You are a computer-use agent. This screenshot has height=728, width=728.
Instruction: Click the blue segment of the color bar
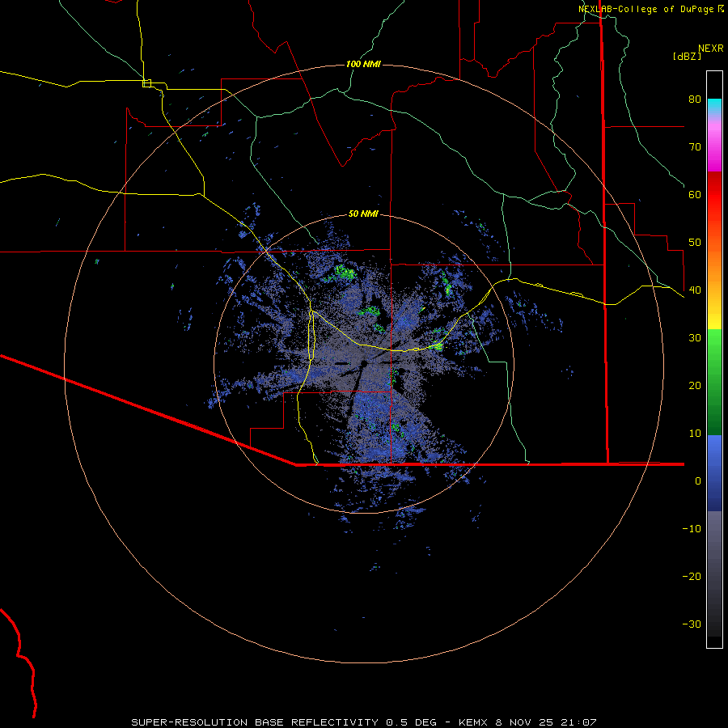pos(714,473)
